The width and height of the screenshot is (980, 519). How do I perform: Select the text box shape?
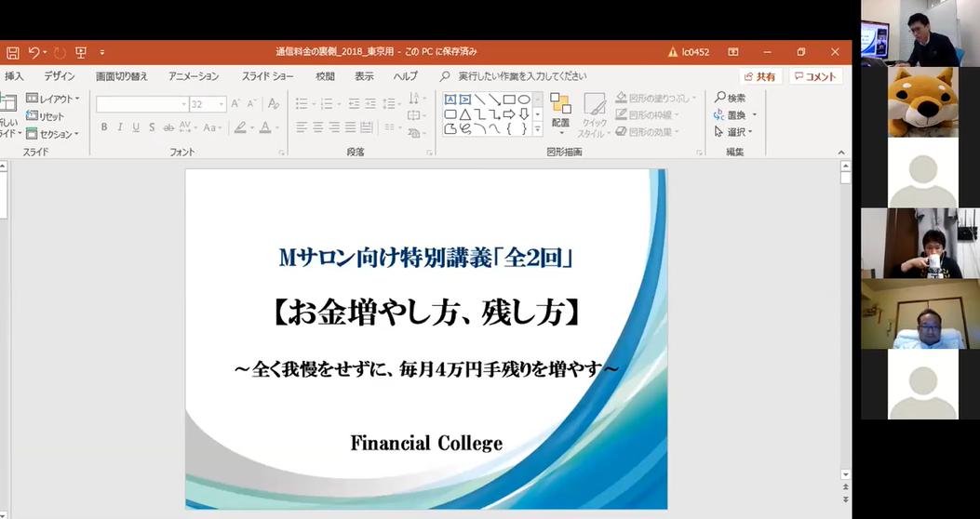click(x=450, y=100)
